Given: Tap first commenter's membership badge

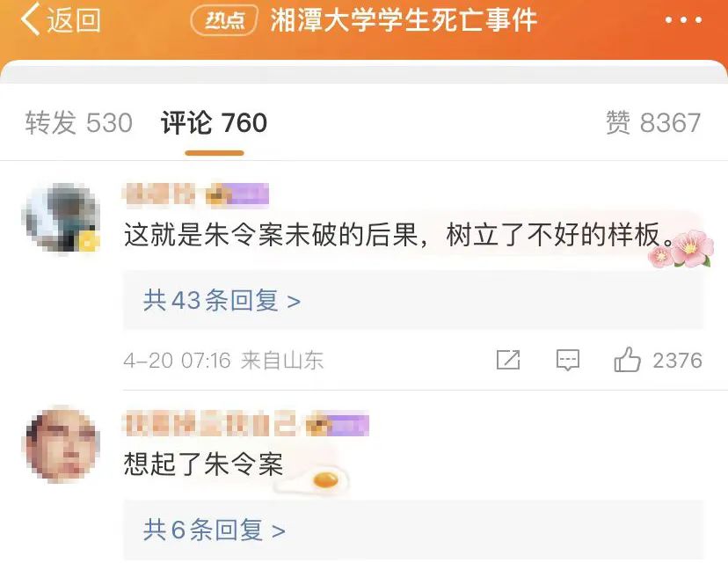Looking at the screenshot, I should [x=238, y=194].
